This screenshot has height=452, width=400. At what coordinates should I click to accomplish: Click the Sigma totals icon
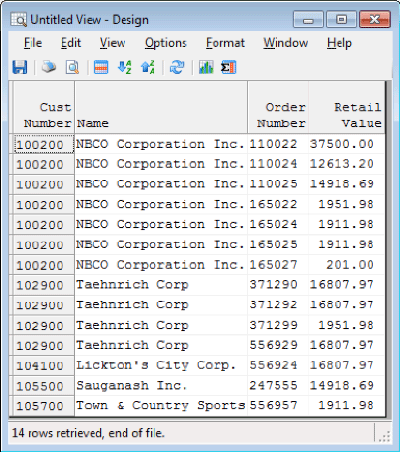coord(228,67)
